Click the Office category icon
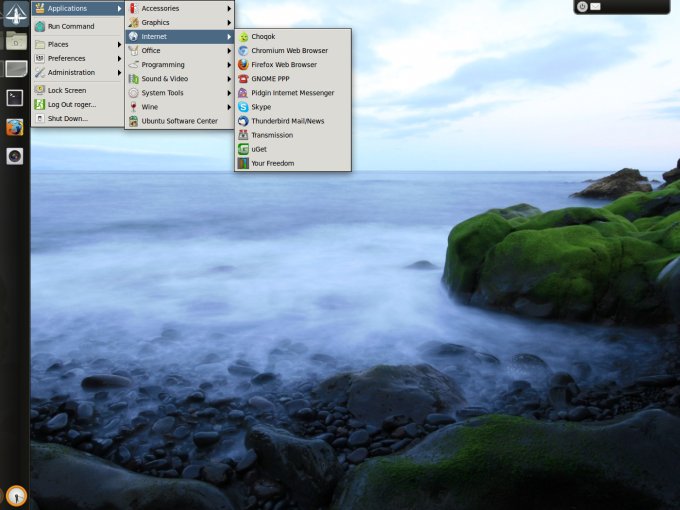 click(133, 51)
